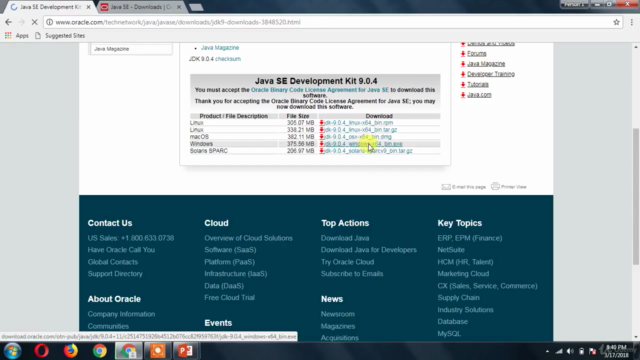Open Overview of Cloud Solutions
Viewport: 640px width, 360px height.
point(249,238)
